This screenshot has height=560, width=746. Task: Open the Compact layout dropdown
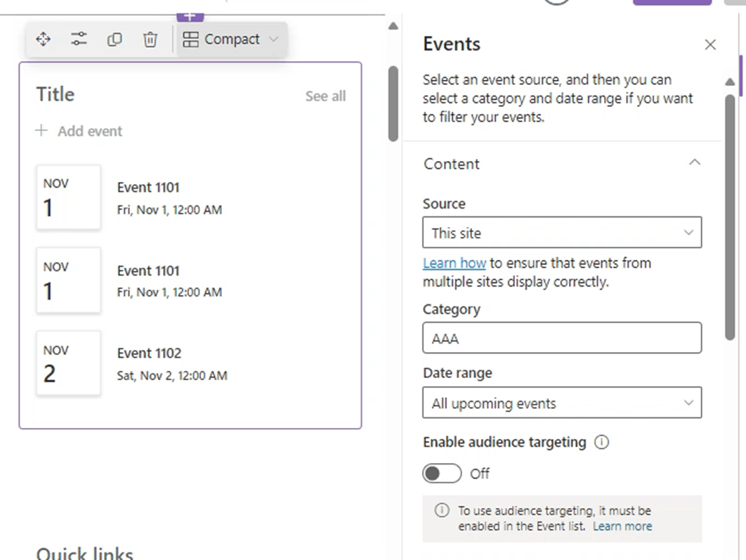(x=232, y=39)
